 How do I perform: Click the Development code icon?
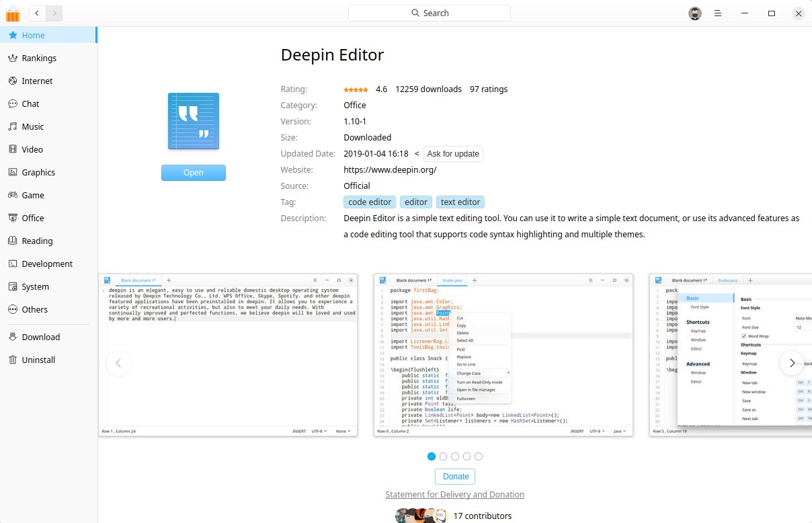point(13,264)
